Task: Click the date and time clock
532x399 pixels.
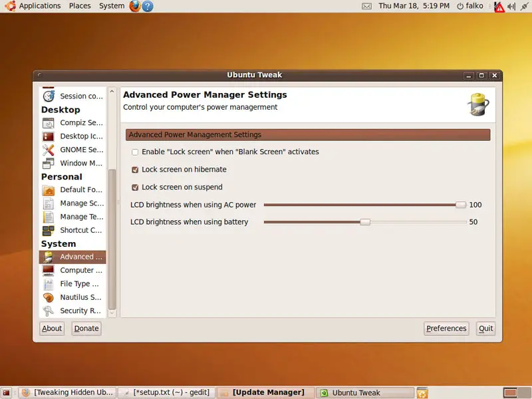Action: point(414,6)
